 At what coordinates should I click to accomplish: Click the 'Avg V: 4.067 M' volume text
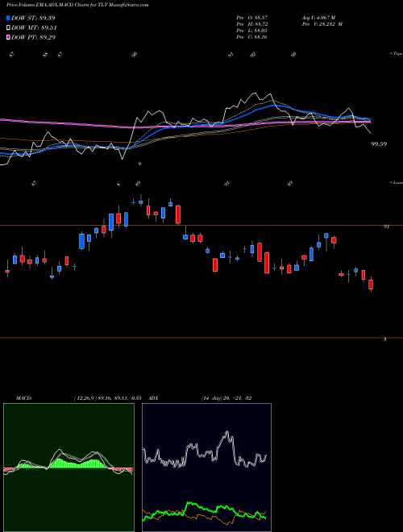318,18
